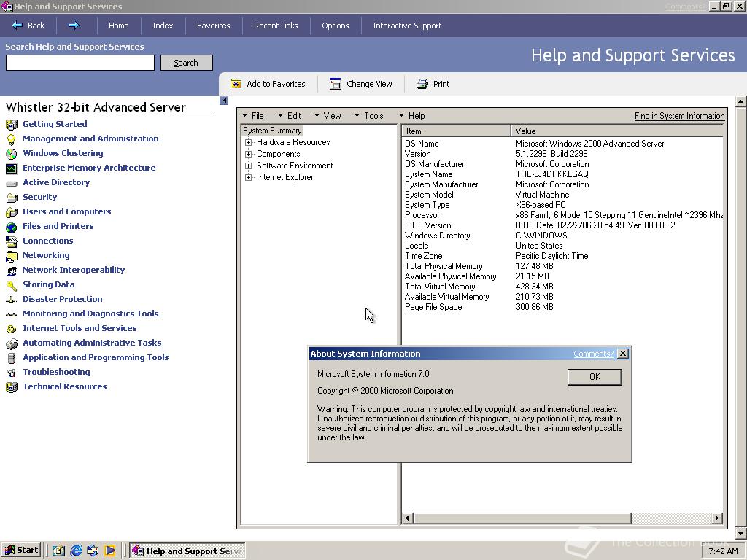Click the Comments? link in the About dialog
Image resolution: width=747 pixels, height=560 pixels.
594,354
